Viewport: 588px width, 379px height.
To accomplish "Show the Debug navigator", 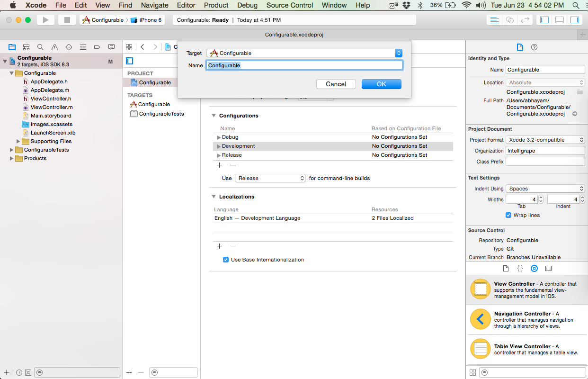I will [x=83, y=47].
